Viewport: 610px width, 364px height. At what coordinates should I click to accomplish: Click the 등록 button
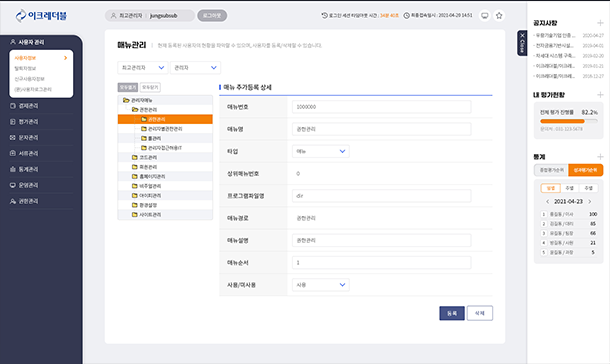[452, 313]
